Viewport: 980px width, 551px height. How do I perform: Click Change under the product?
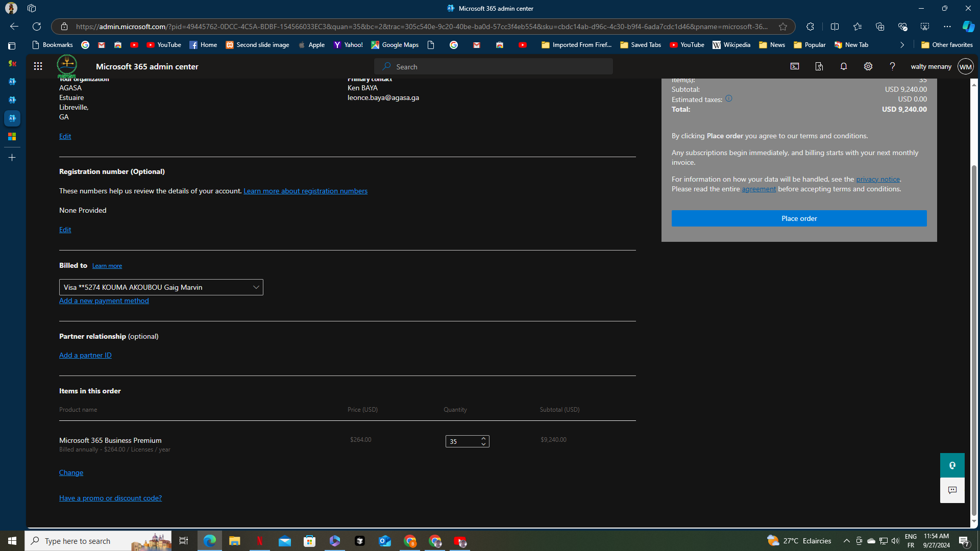coord(71,472)
